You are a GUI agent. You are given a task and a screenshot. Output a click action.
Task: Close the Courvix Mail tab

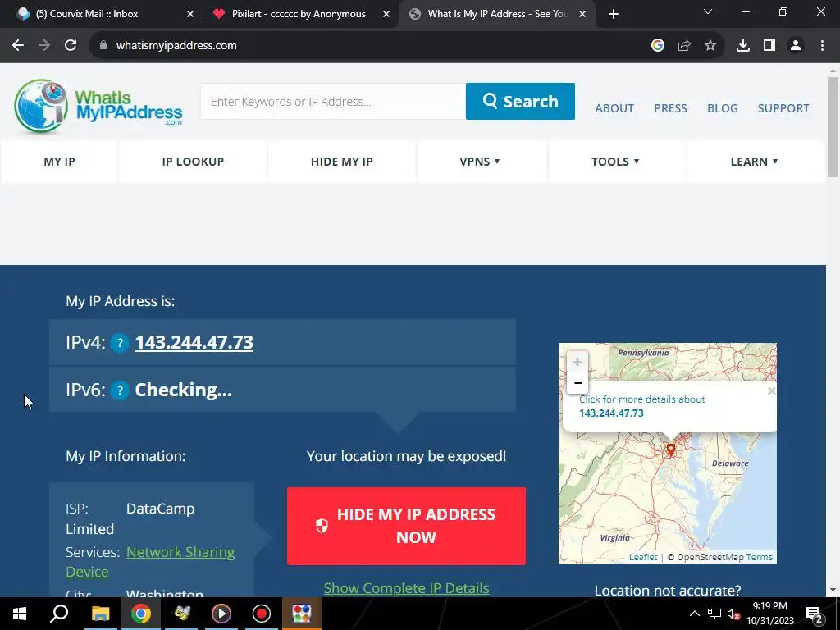(190, 14)
